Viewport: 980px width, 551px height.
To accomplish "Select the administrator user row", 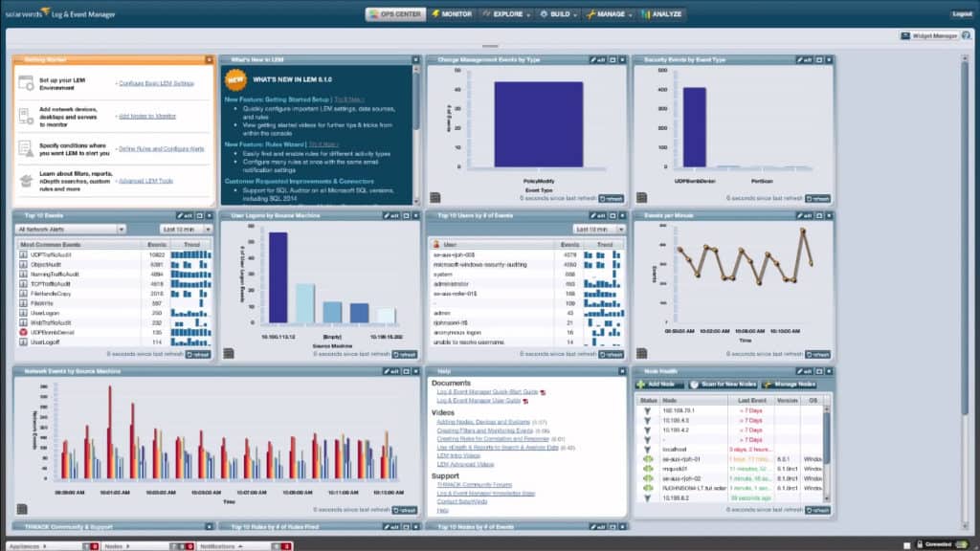I will click(527, 283).
